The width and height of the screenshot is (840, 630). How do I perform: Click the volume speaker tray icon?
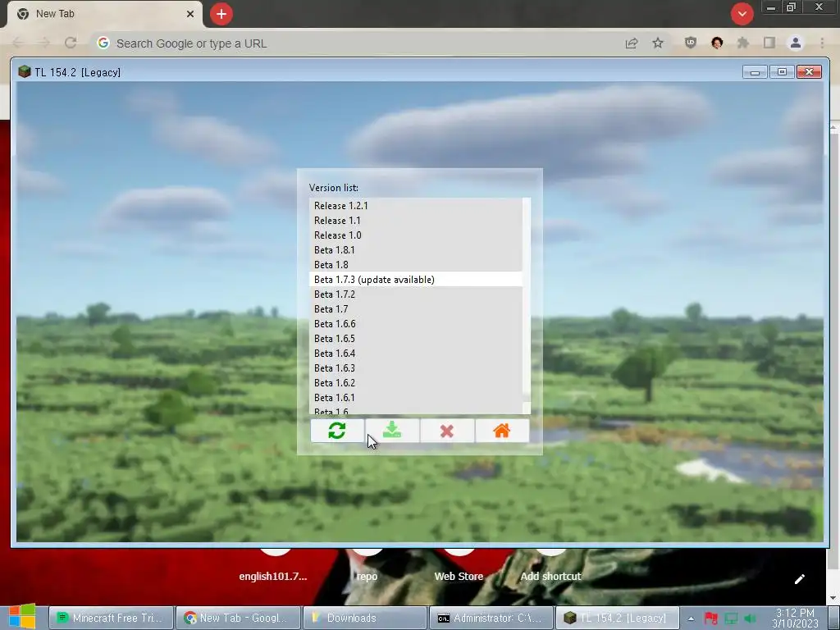point(751,619)
